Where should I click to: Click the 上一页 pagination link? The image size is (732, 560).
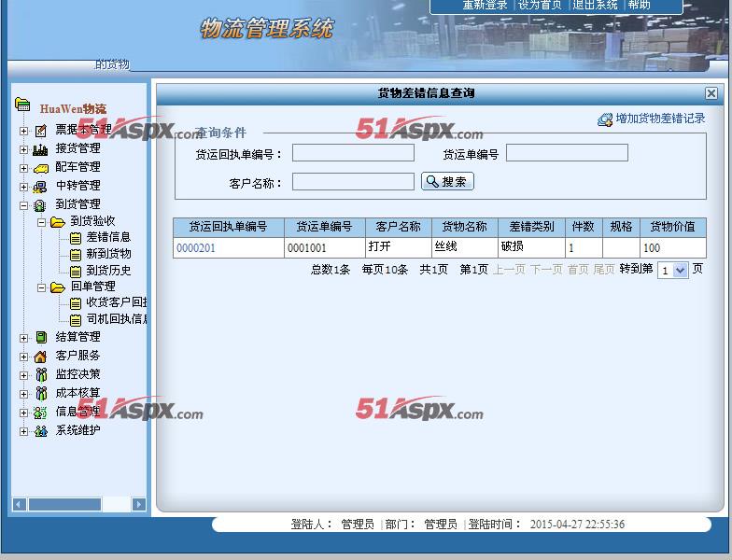510,269
